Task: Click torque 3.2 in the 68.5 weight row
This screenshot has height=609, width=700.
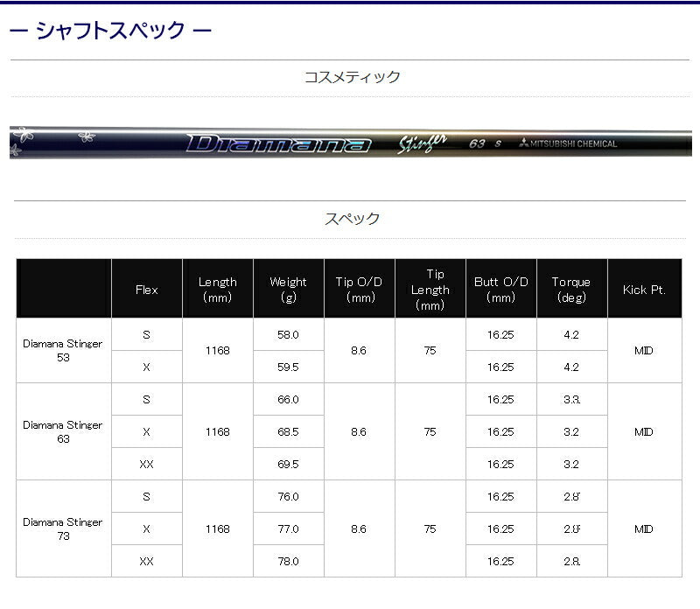Action: click(572, 431)
